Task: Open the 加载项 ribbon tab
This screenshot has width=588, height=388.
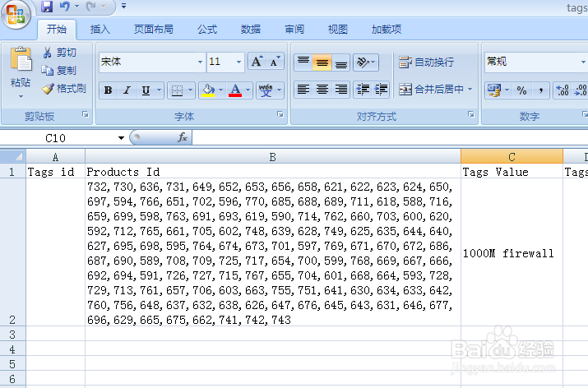Action: click(x=387, y=30)
